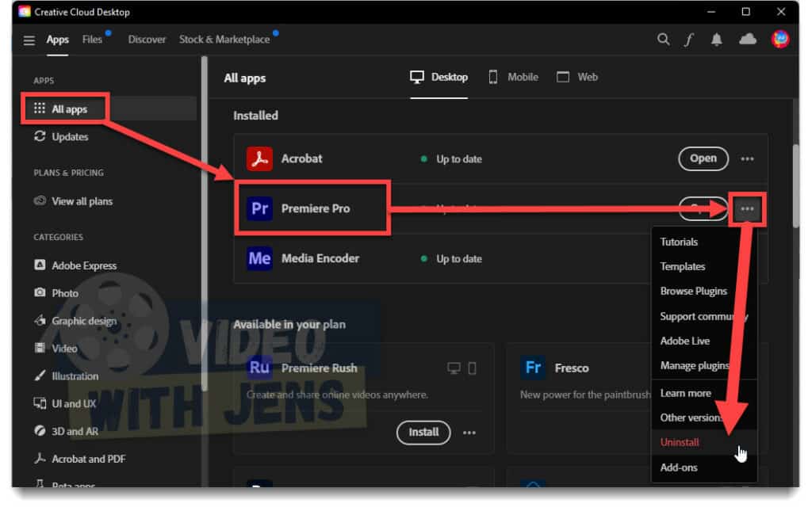Open Premiere Rush more options ellipsis

[469, 433]
